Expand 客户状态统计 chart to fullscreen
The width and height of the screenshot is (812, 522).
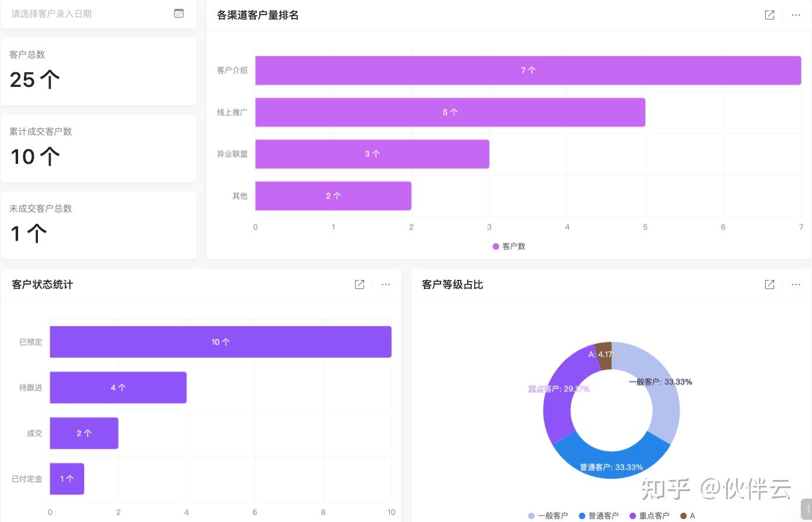[360, 285]
